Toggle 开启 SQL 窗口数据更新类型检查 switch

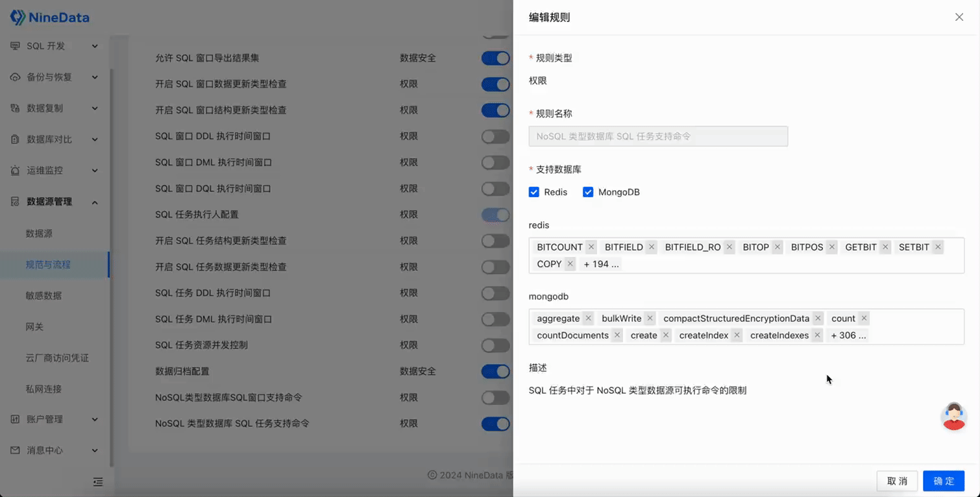coord(496,84)
